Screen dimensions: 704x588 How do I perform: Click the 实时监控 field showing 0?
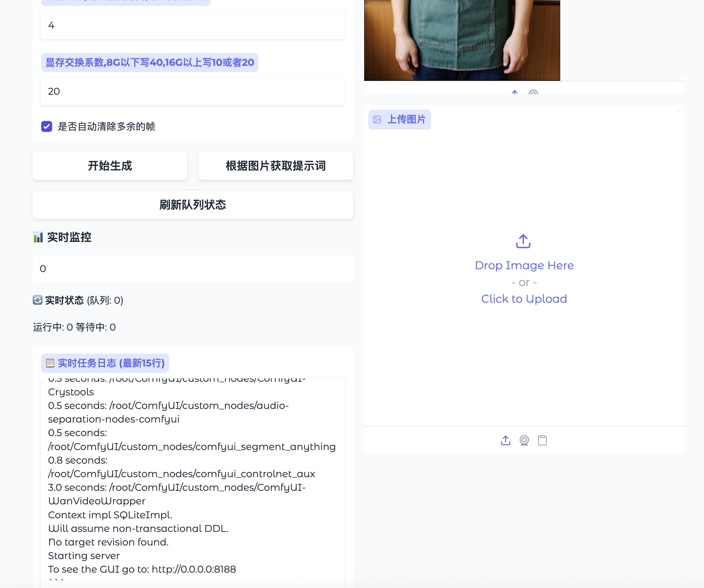coord(193,269)
